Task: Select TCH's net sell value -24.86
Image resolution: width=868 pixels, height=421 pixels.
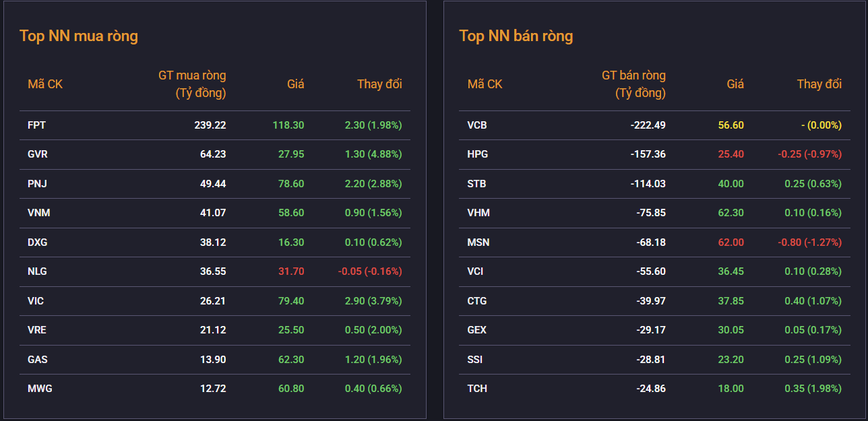Action: [650, 389]
